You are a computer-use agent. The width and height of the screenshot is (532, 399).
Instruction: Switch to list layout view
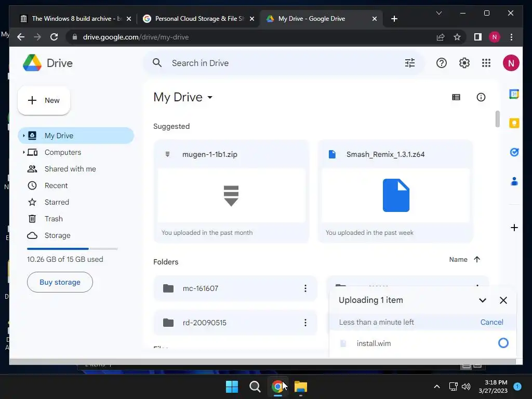[x=456, y=97]
